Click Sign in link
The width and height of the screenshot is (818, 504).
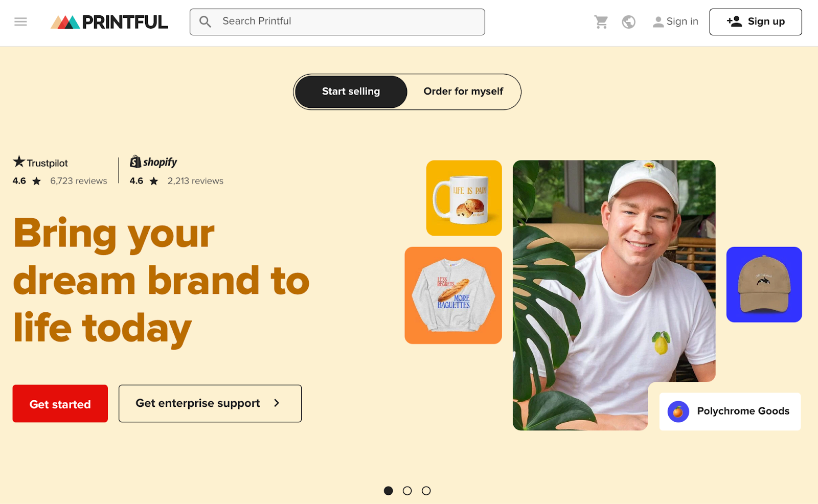pos(675,21)
